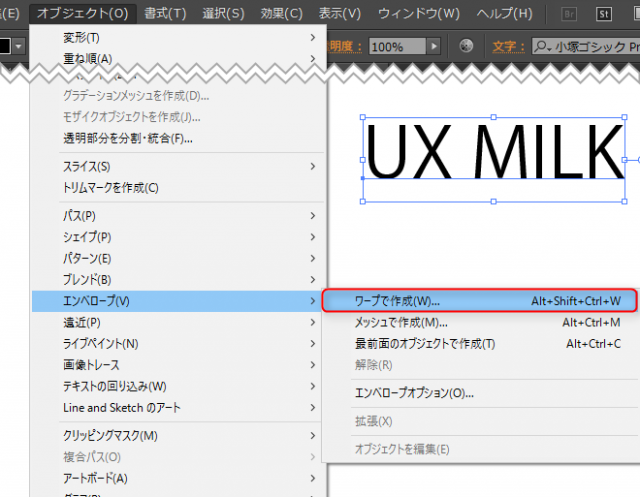Open the arrange documents icon in menu bar
This screenshot has height=497, width=640.
635,14
